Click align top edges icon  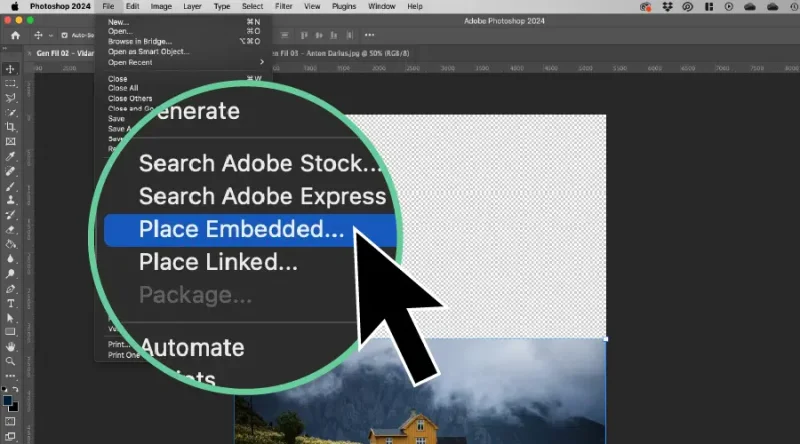(x=304, y=35)
